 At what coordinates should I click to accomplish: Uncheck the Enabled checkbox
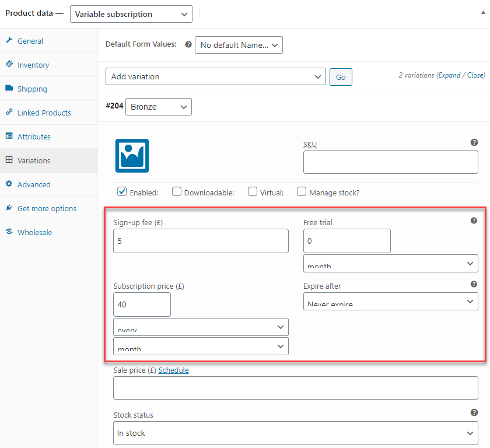click(122, 191)
